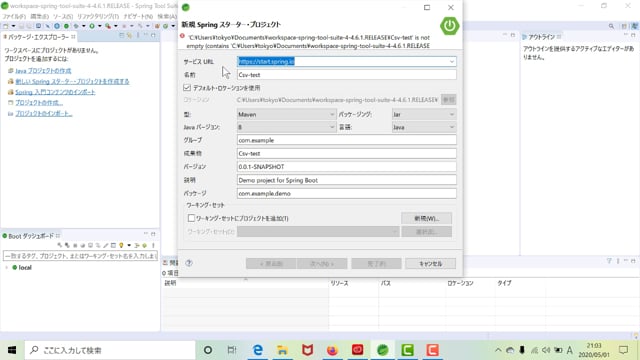This screenshot has height=360, width=640.
Task: Click the Boot Dashboard lightbulb icon
Action: click(x=121, y=245)
